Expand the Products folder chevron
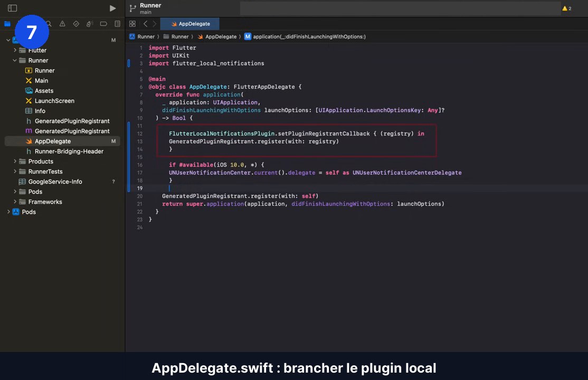Viewport: 588px width, 380px height. point(15,161)
